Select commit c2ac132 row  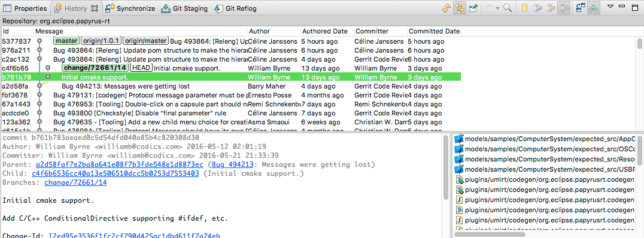click(x=231, y=59)
